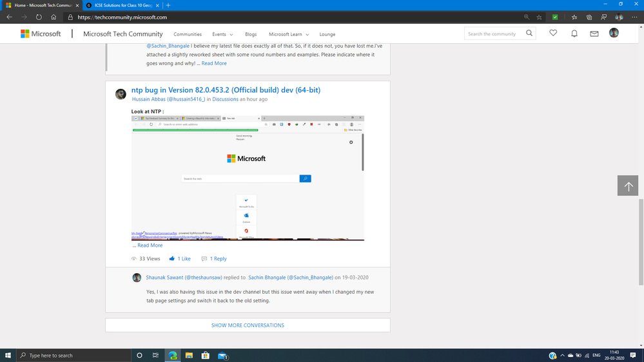Screen dimensions: 644x362
Task: Switch to ICSE Solutions for Class 10 tab
Action: click(122, 5)
